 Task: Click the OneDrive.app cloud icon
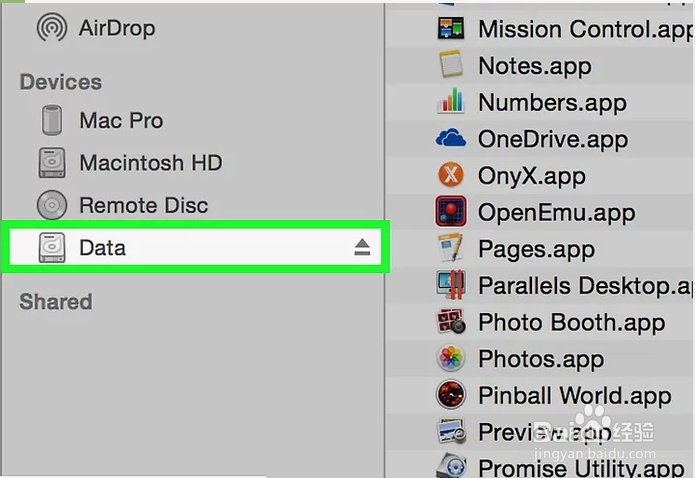(x=451, y=138)
